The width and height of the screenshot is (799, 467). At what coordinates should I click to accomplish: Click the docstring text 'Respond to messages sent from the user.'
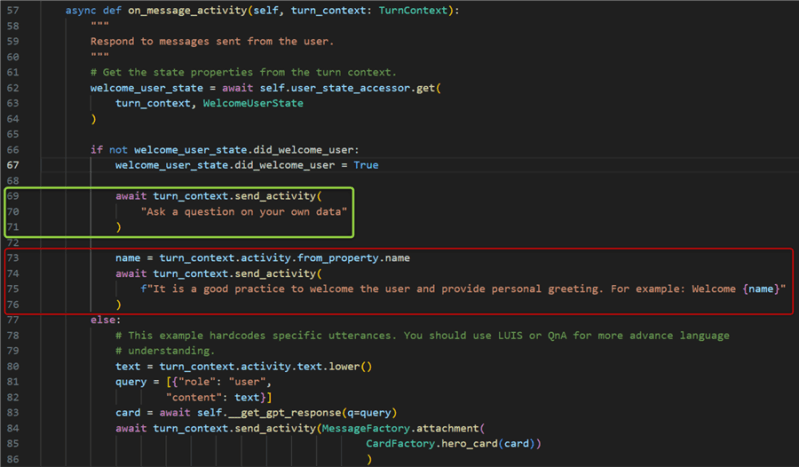tap(212, 41)
